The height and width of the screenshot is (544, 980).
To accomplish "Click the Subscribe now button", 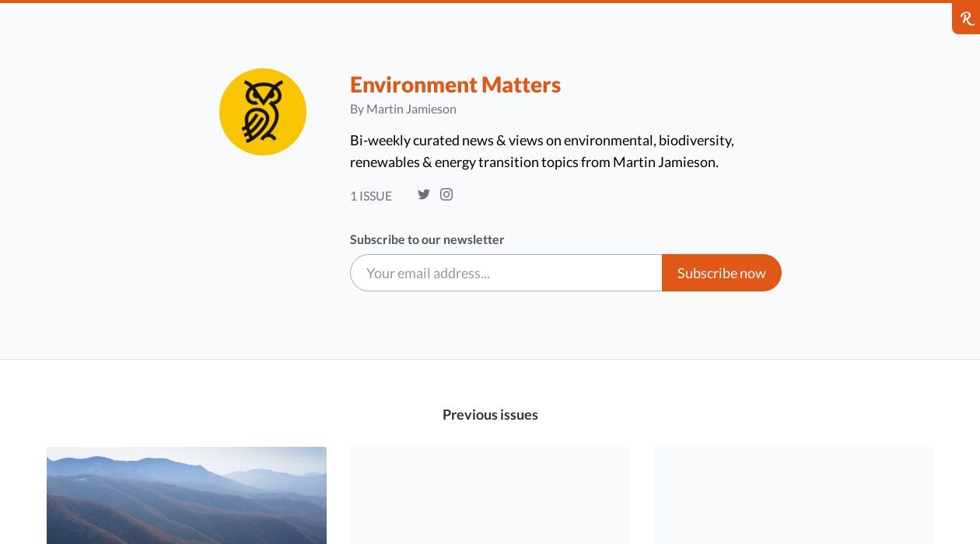I will coord(722,273).
